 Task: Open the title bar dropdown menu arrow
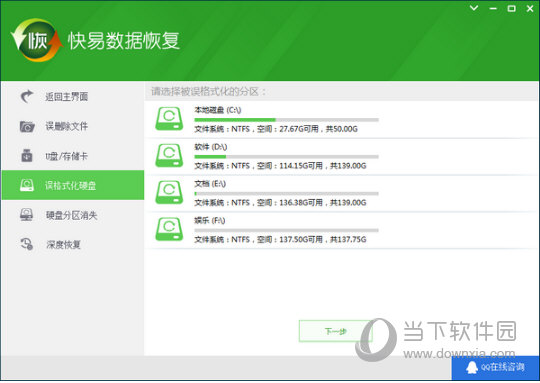[474, 8]
